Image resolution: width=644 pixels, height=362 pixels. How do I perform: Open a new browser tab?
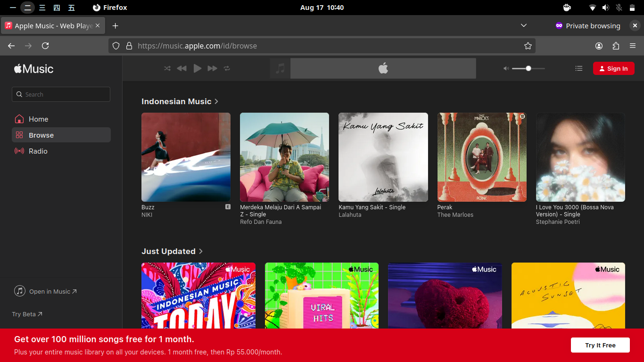pyautogui.click(x=115, y=26)
